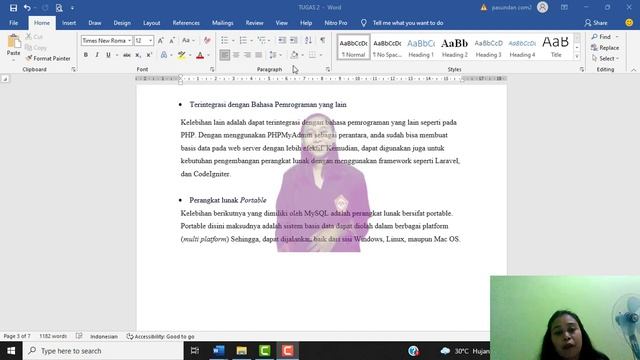Switch to the Design tab

122,23
